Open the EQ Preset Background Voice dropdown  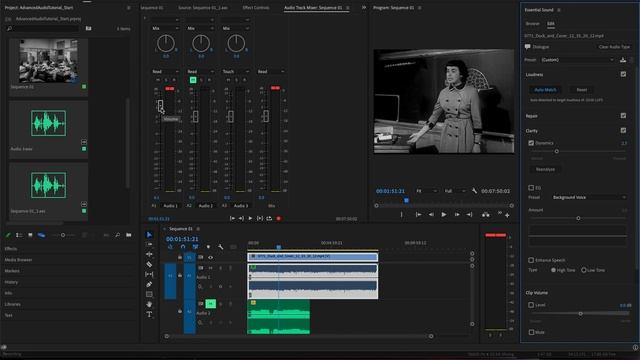(589, 198)
